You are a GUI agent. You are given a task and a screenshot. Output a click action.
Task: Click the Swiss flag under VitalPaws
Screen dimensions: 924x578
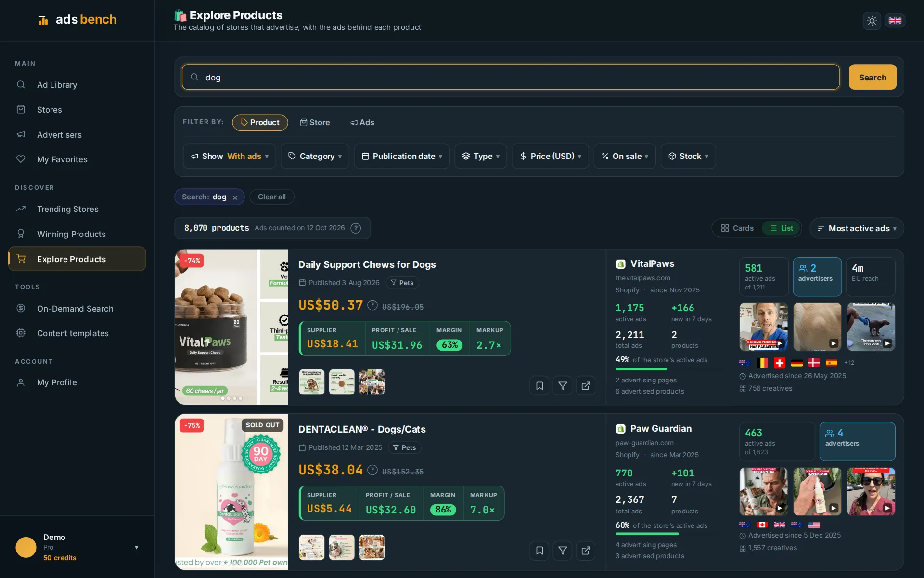click(x=780, y=363)
